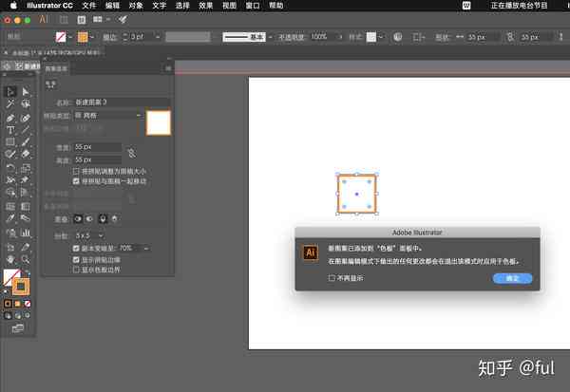Select the Pen tool
This screenshot has height=392, width=570.
[10, 118]
